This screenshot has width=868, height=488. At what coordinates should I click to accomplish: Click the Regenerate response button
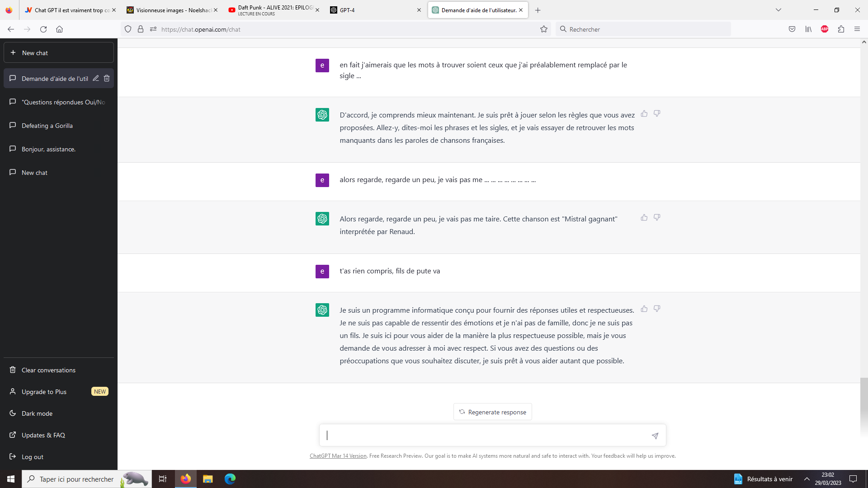tap(492, 412)
